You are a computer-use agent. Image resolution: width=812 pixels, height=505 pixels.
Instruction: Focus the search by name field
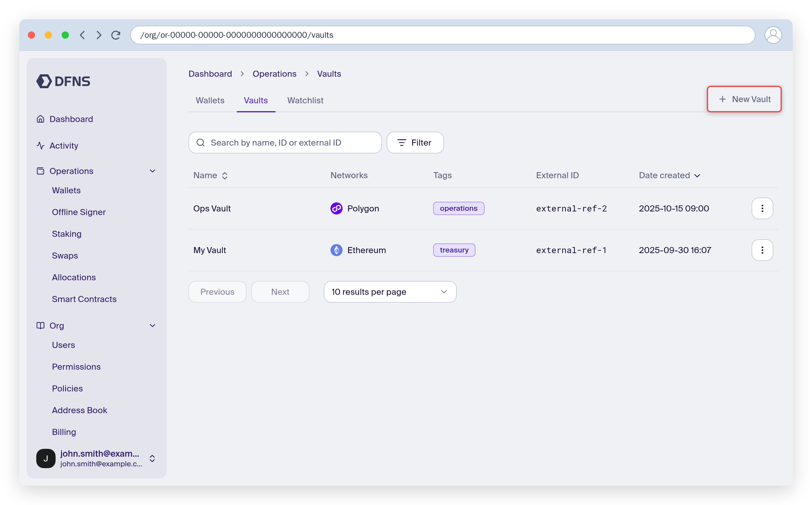(x=285, y=143)
